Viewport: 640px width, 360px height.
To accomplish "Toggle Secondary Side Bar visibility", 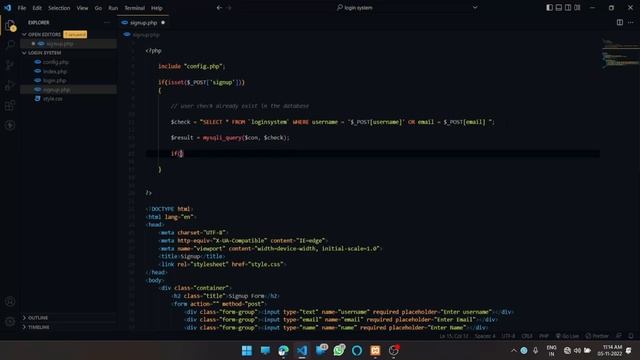I will (x=568, y=8).
